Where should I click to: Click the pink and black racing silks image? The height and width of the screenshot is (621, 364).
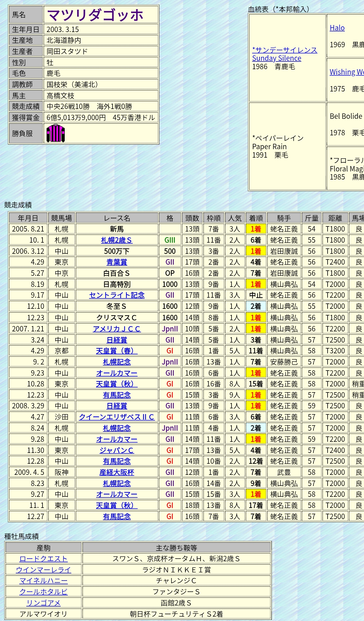point(55,133)
